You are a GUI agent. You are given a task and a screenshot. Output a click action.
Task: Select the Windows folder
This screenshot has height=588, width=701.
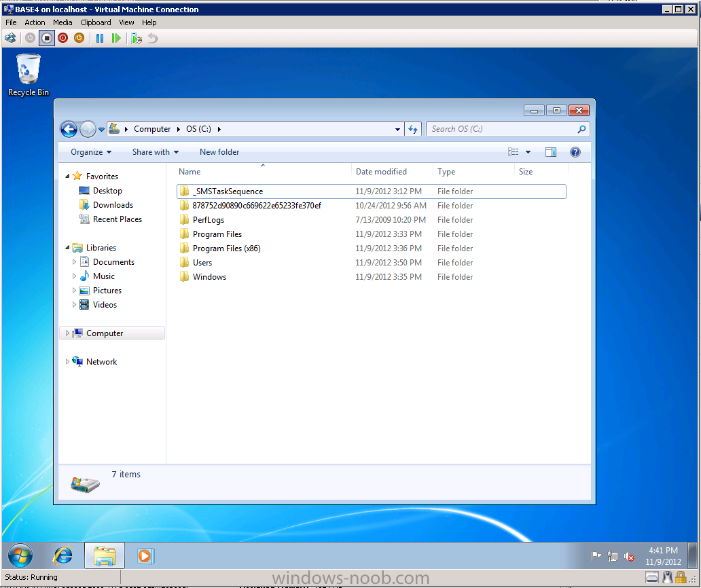coord(371,277)
